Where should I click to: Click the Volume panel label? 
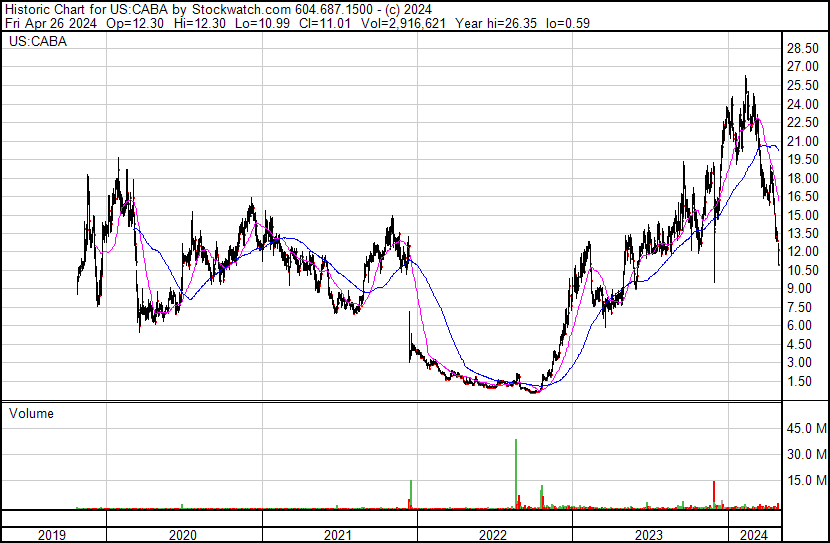31,413
